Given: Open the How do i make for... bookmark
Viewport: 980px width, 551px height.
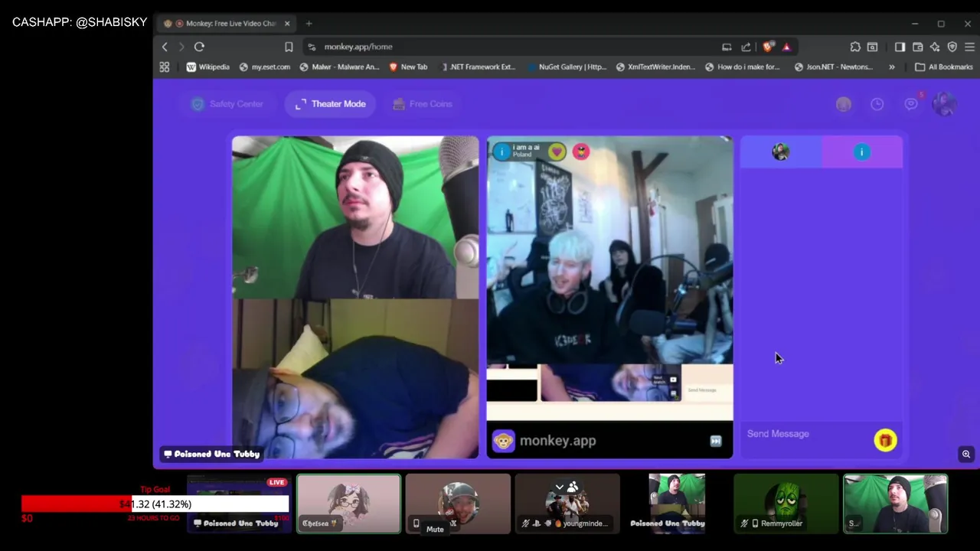Looking at the screenshot, I should pos(742,67).
